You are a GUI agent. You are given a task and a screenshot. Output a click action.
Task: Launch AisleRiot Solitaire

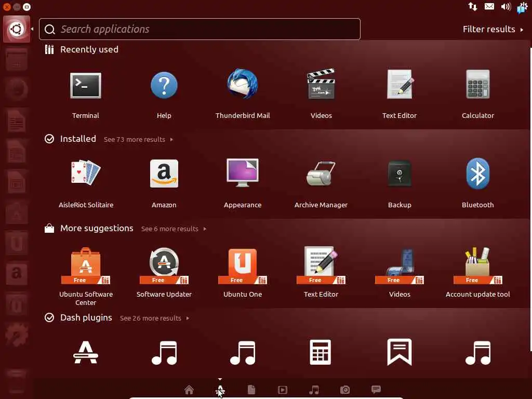click(86, 173)
